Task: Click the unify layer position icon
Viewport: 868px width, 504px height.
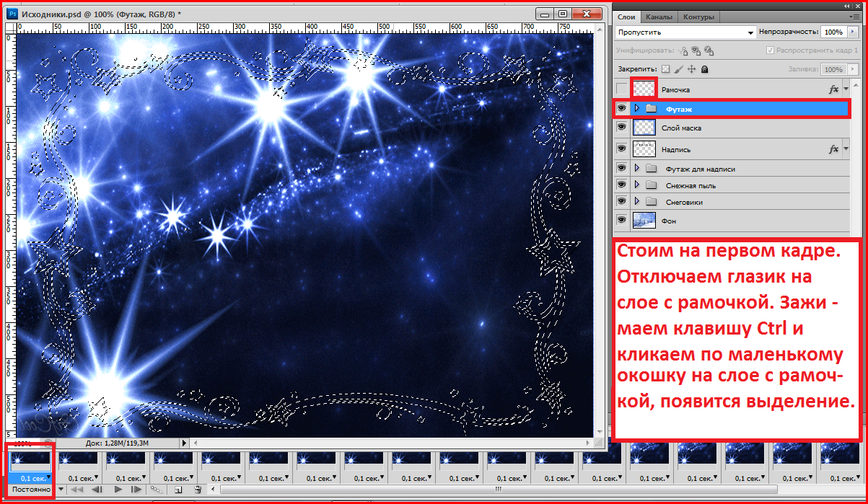Action: 683,50
